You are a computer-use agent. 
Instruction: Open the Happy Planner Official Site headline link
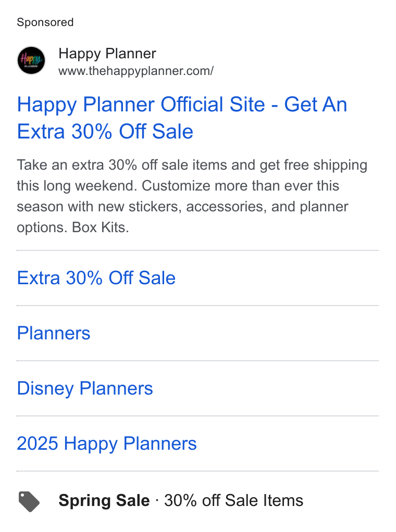tap(182, 118)
